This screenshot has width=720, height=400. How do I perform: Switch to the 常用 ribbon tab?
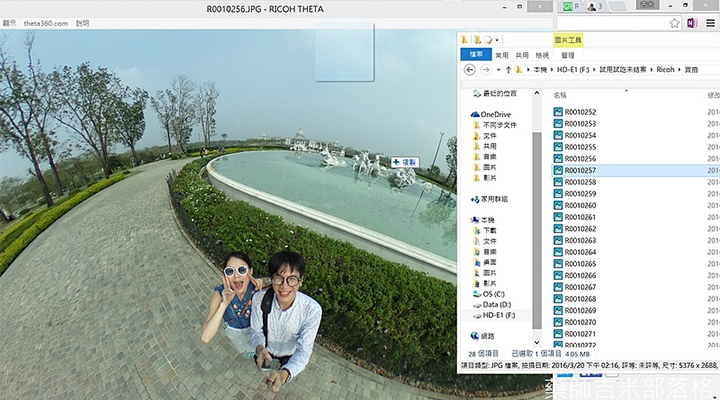point(501,55)
